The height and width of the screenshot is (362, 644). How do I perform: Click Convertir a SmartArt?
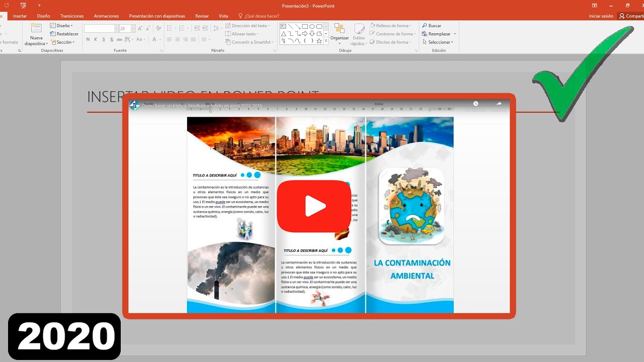tap(250, 42)
